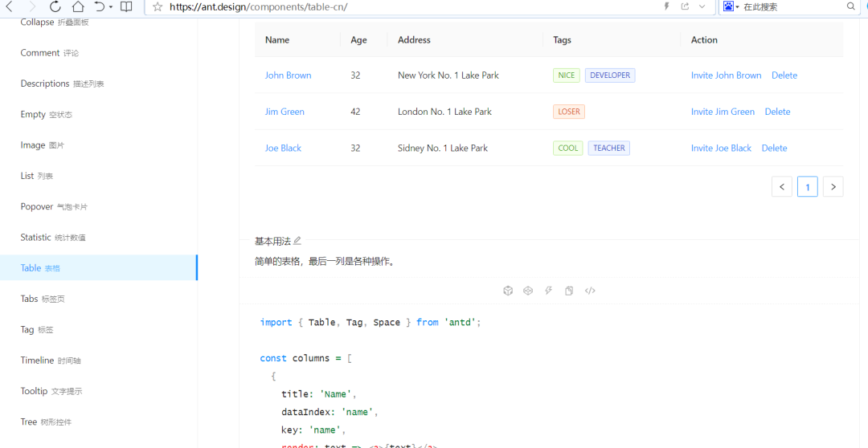Viewport: 868px width, 448px height.
Task: Open reading mode book icon
Action: click(126, 6)
